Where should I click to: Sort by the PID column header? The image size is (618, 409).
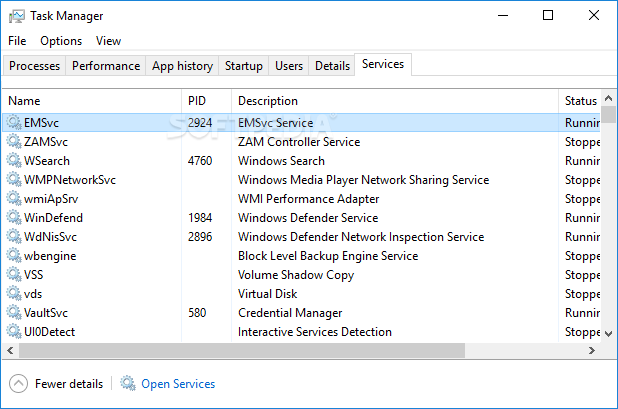[x=207, y=101]
